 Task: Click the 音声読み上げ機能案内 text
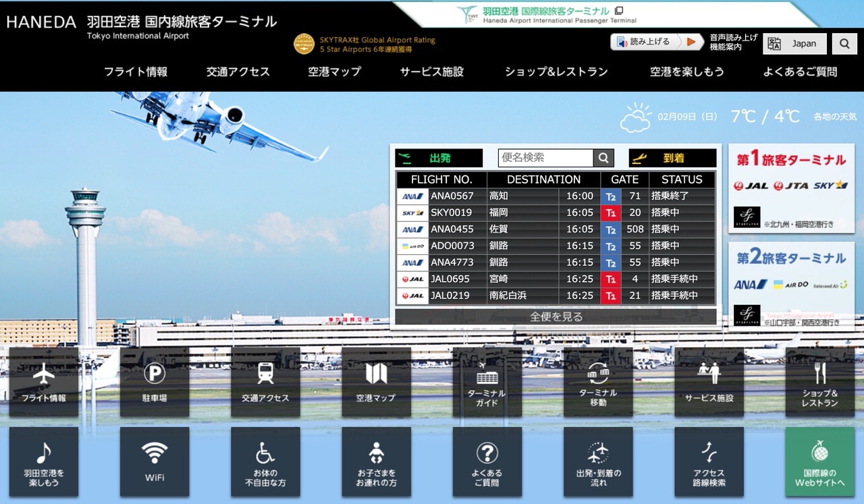click(734, 42)
